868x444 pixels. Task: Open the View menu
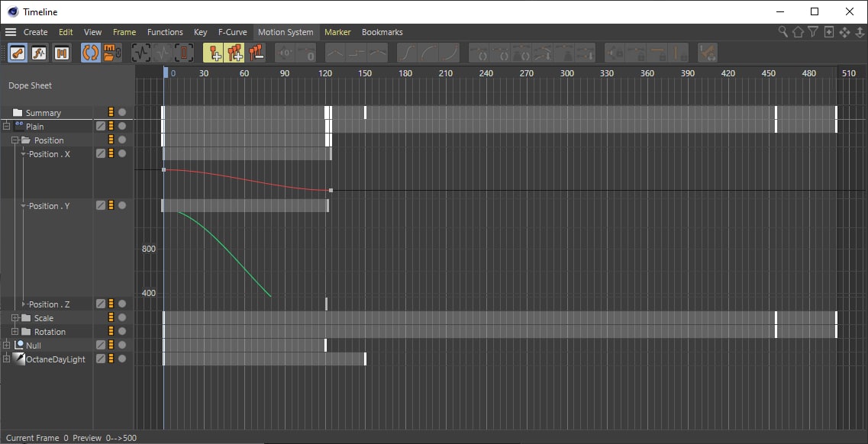pyautogui.click(x=93, y=32)
